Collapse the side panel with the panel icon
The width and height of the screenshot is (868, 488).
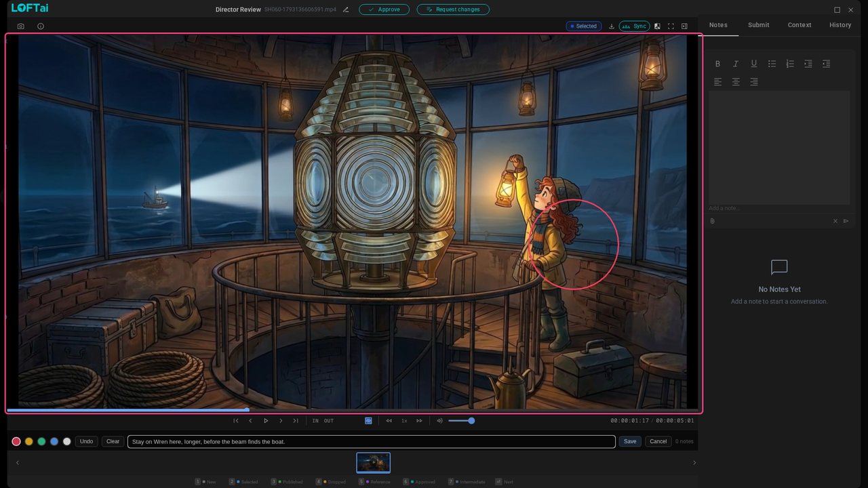[684, 26]
